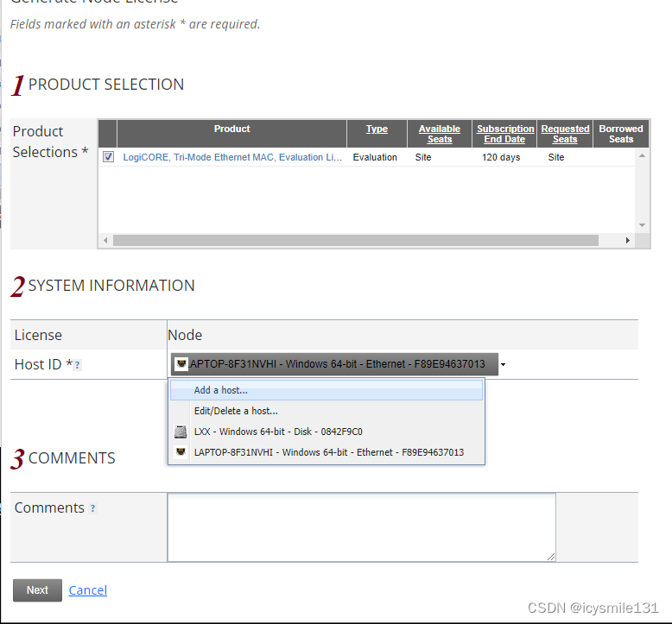Open Comments help question mark
This screenshot has width=672, height=624.
coord(92,508)
